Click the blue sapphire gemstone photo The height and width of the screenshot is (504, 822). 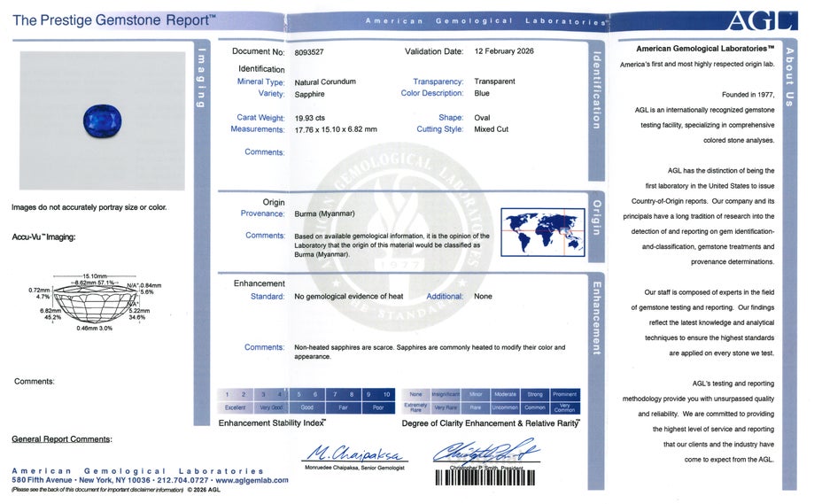[102, 120]
